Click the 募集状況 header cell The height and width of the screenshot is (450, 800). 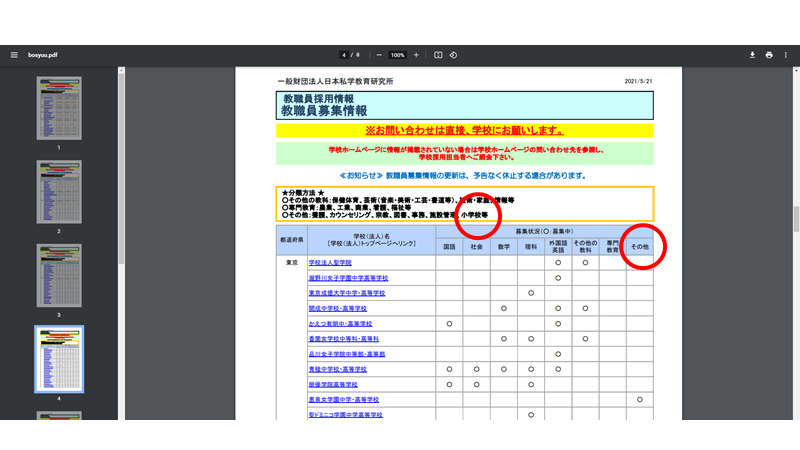[544, 232]
